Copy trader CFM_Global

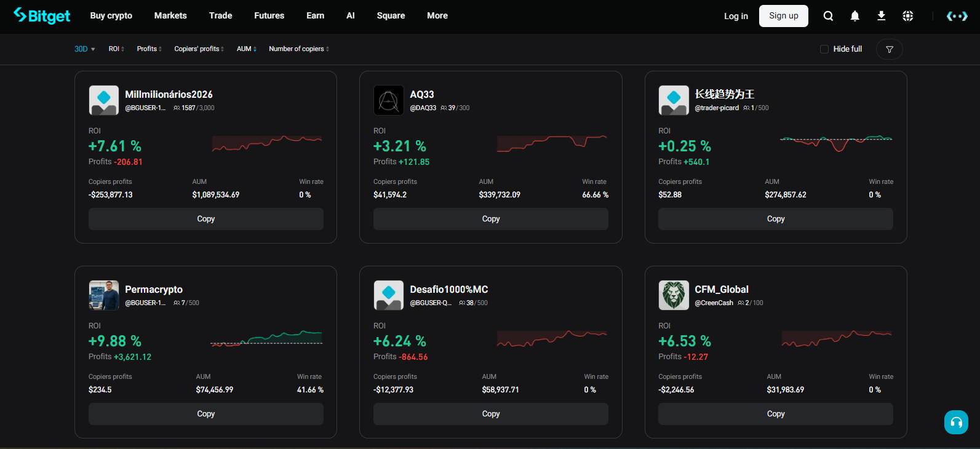tap(776, 414)
